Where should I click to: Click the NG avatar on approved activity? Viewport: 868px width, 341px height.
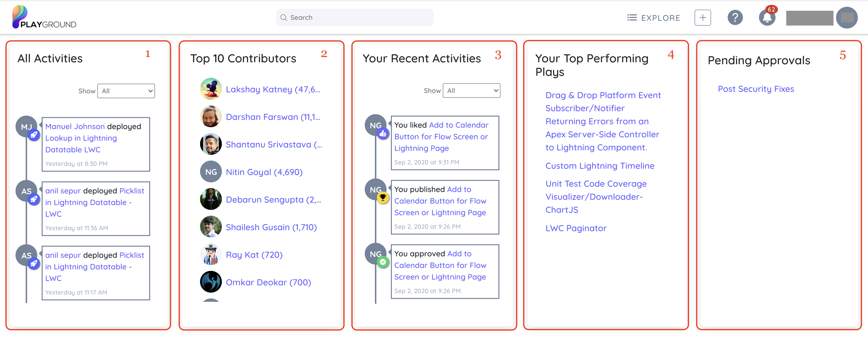[x=375, y=254]
